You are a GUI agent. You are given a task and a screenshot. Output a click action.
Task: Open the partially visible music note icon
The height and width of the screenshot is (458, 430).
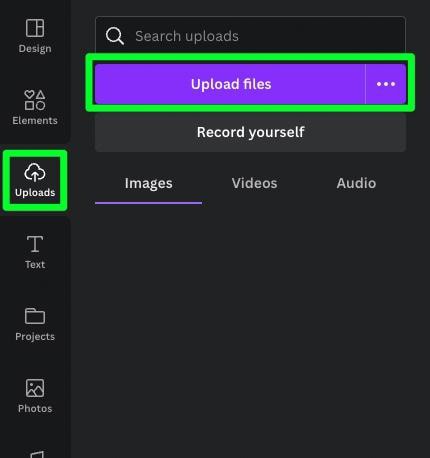37,454
